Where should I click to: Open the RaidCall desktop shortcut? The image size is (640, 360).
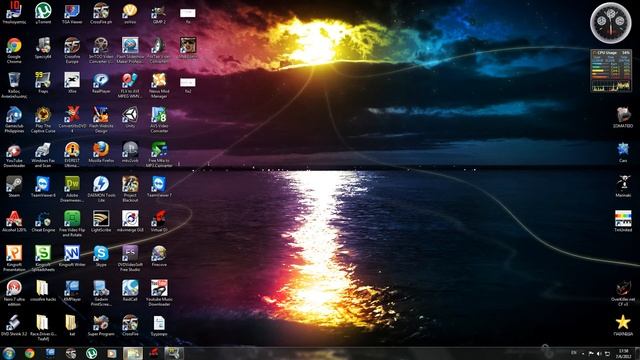[130, 290]
